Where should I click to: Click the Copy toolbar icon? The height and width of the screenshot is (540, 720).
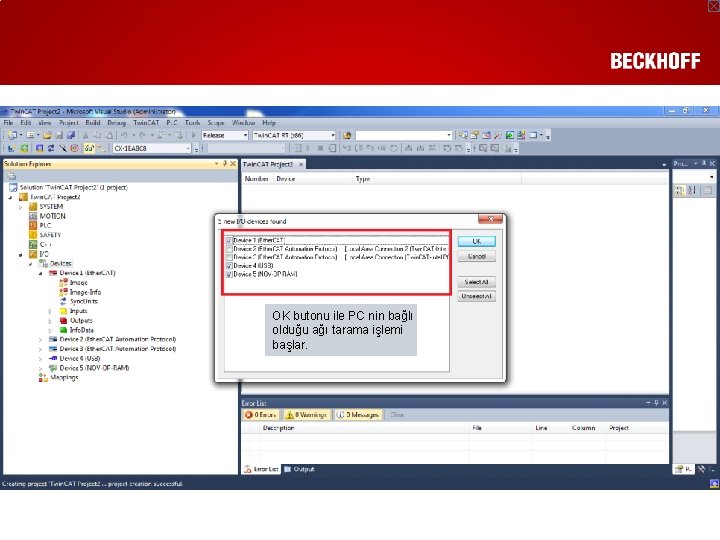(x=97, y=135)
